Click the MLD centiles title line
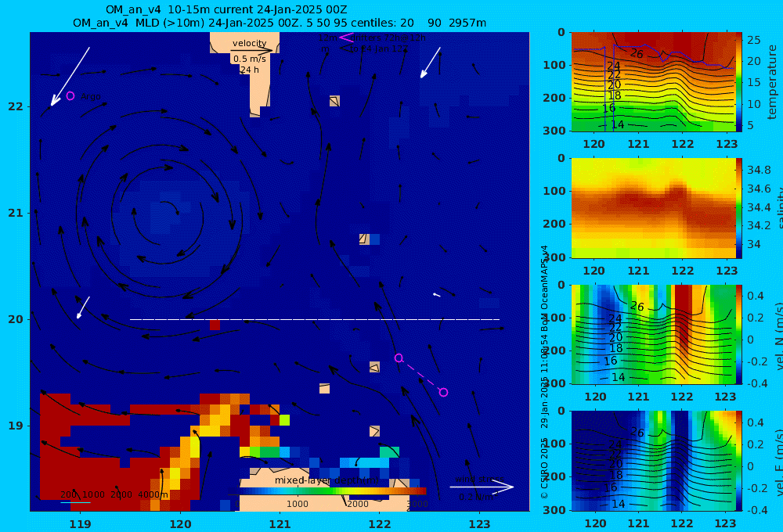The width and height of the screenshot is (783, 532). [280, 23]
